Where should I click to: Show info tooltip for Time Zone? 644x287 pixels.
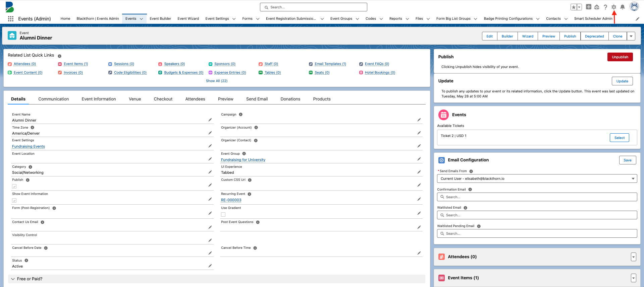[x=33, y=128]
